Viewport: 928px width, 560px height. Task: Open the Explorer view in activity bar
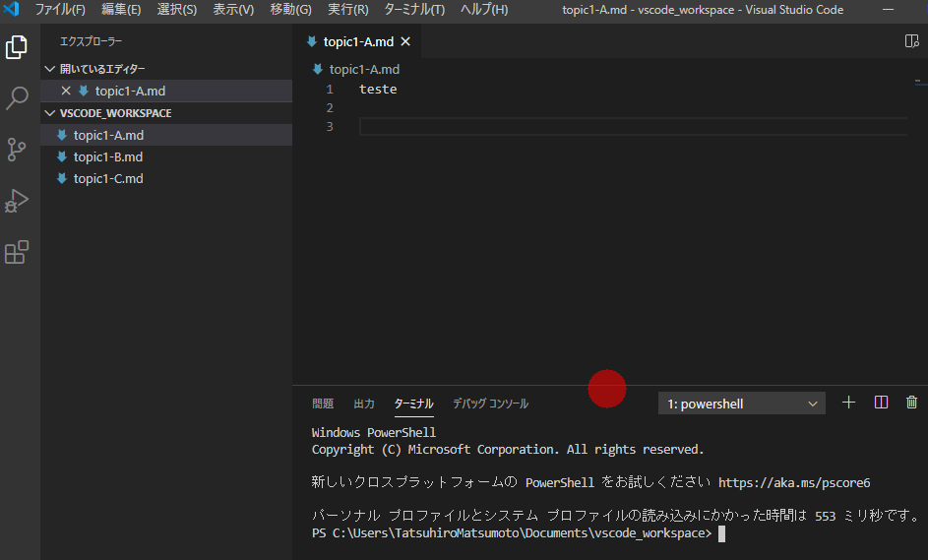coord(17,47)
